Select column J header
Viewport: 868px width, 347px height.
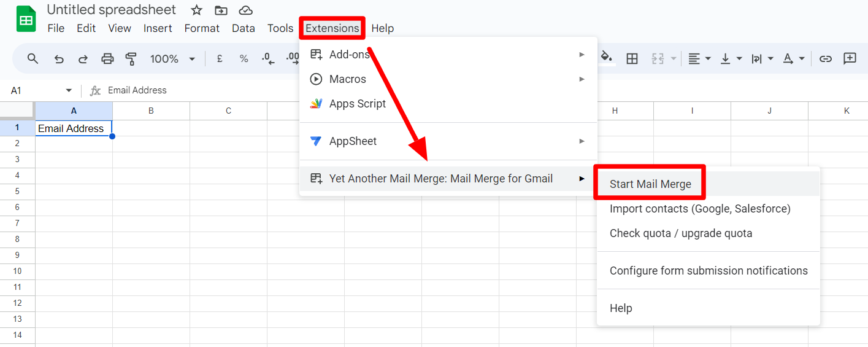coord(769,111)
